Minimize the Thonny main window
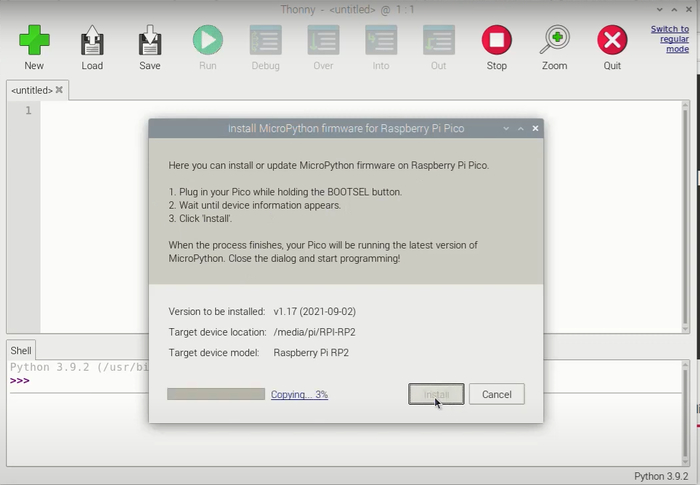Screen dimensions: 700x485 659,9
